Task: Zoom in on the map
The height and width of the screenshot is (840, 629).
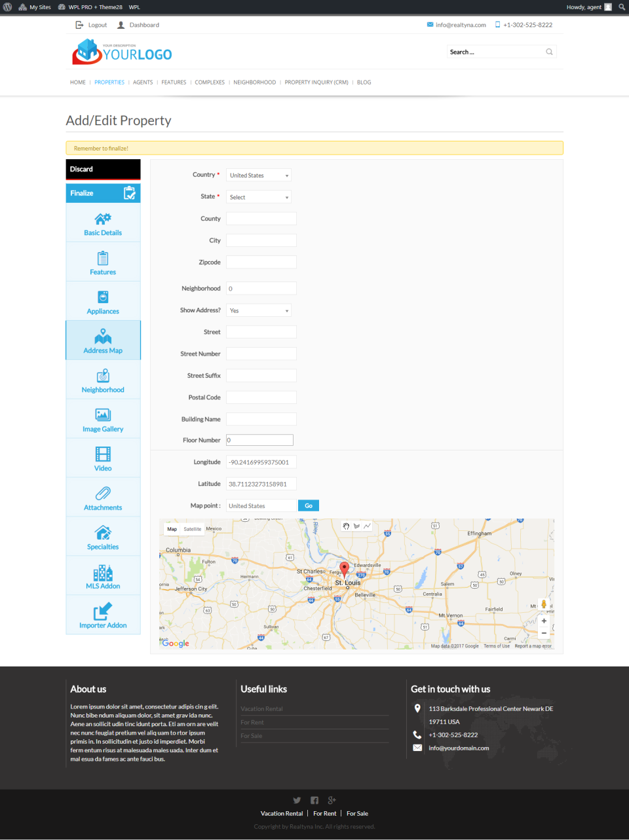Action: (x=544, y=621)
